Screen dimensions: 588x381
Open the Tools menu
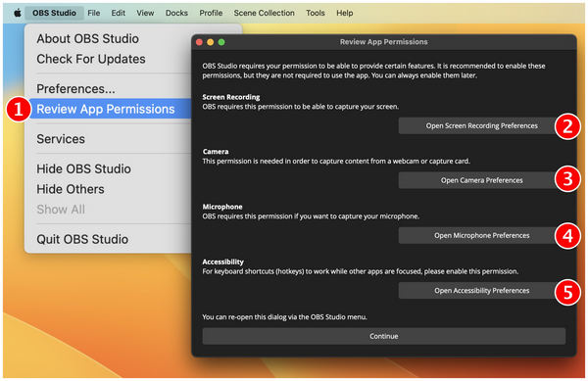click(316, 13)
